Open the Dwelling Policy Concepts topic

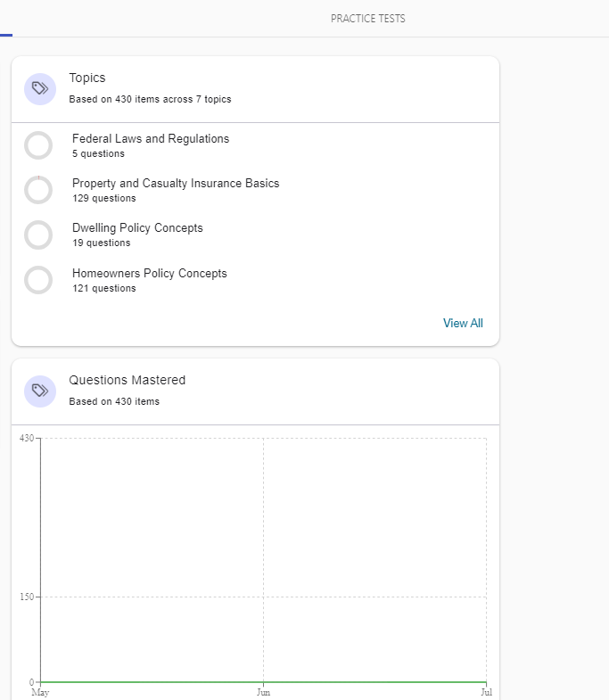pyautogui.click(x=137, y=228)
